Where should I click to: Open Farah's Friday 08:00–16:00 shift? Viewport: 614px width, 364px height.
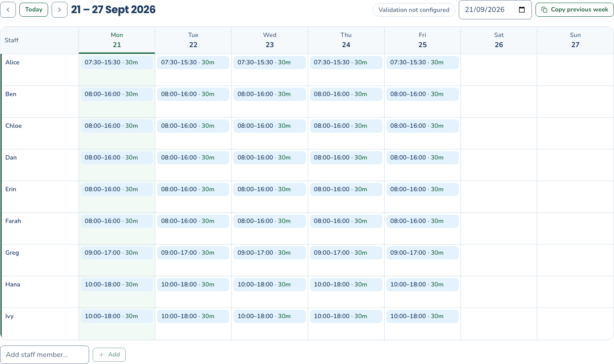click(423, 221)
